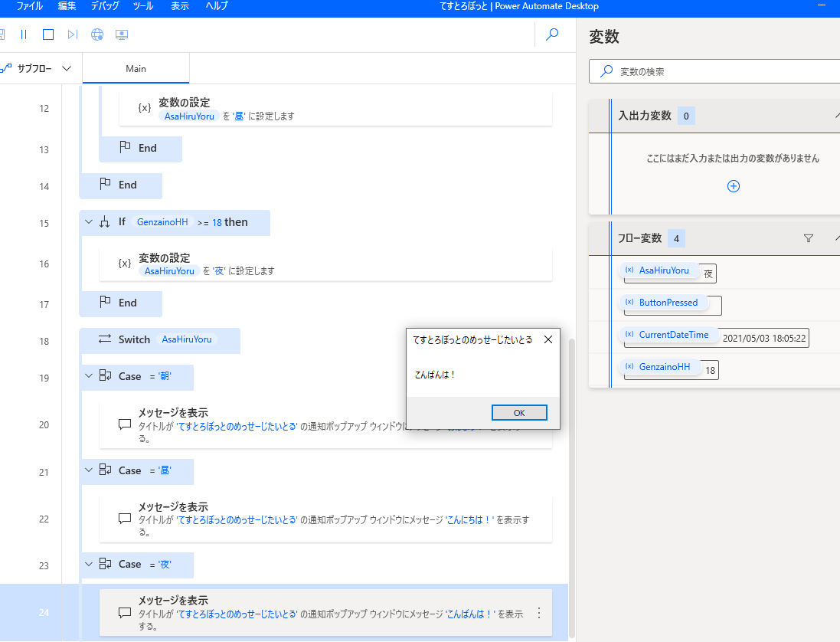Image resolution: width=840 pixels, height=642 pixels.
Task: Click the plus icon to add input/output variable
Action: tap(733, 186)
